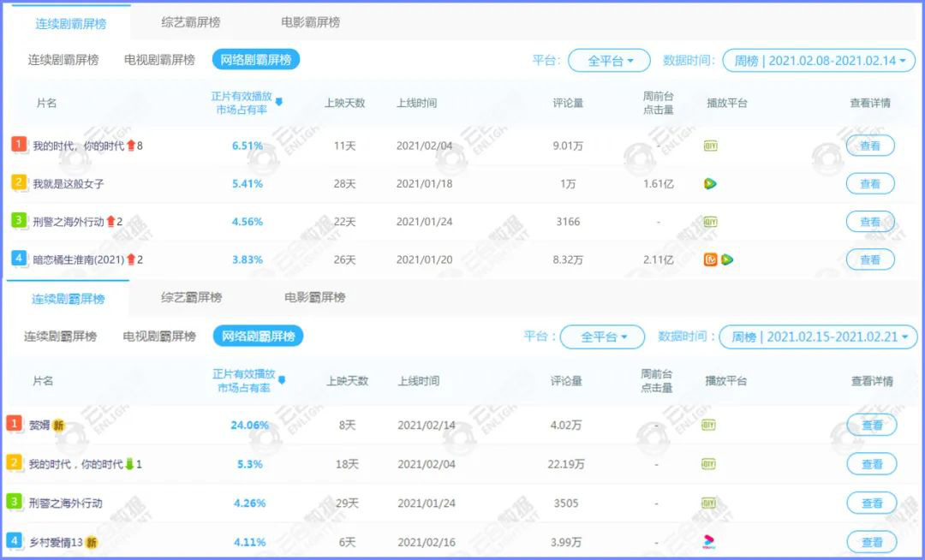Click 查看 button in the 4.56% row

click(870, 222)
